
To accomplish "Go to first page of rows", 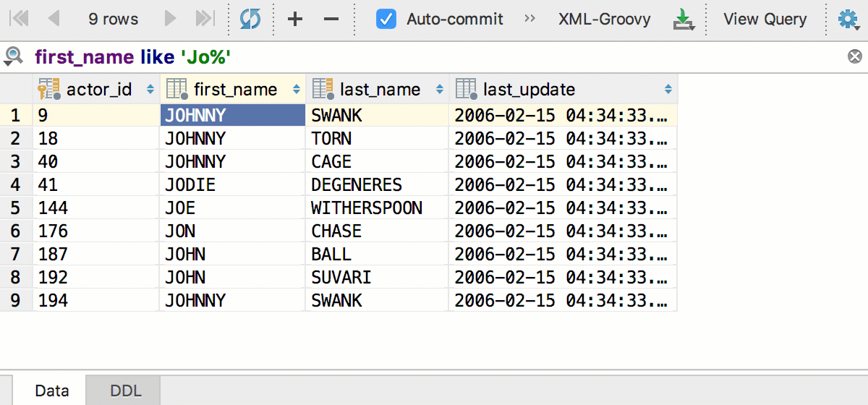I will pyautogui.click(x=19, y=20).
